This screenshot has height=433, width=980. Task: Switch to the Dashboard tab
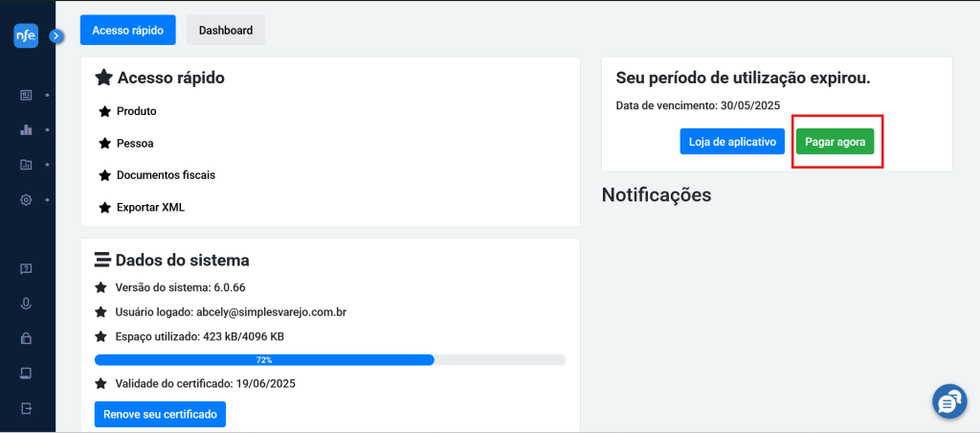click(x=226, y=30)
